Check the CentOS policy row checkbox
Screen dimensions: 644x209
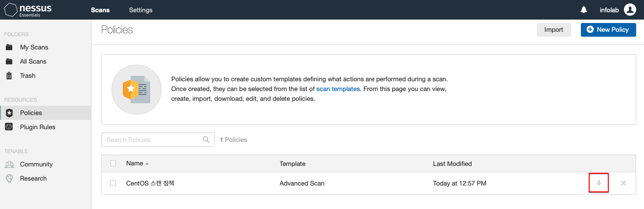[x=113, y=183]
